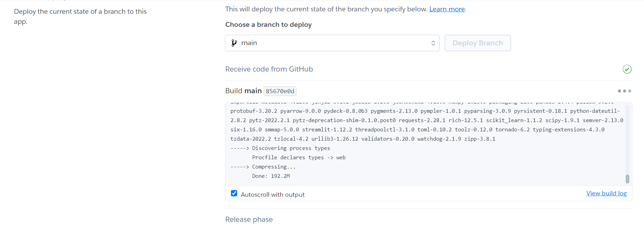
Task: Open the Learn more link
Action: tap(447, 9)
